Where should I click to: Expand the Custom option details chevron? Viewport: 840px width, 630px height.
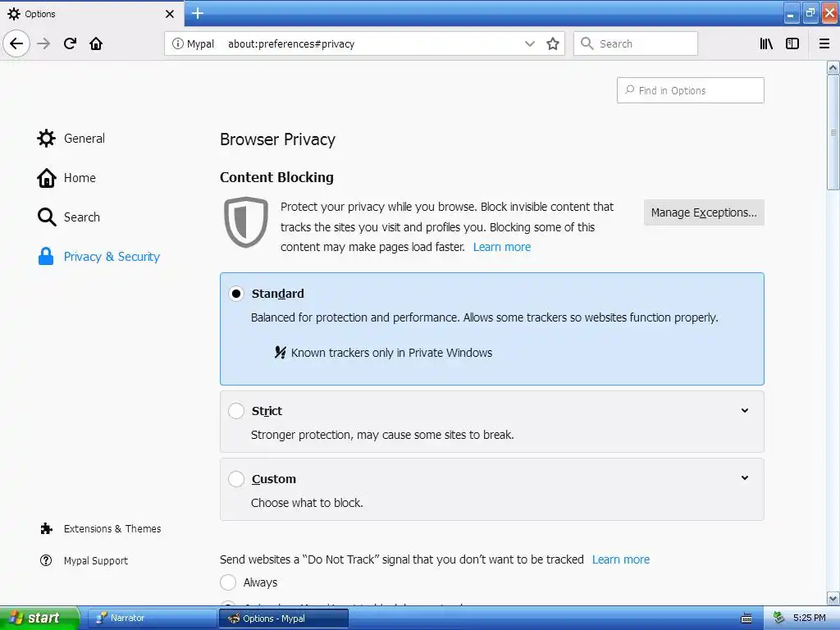tap(745, 478)
